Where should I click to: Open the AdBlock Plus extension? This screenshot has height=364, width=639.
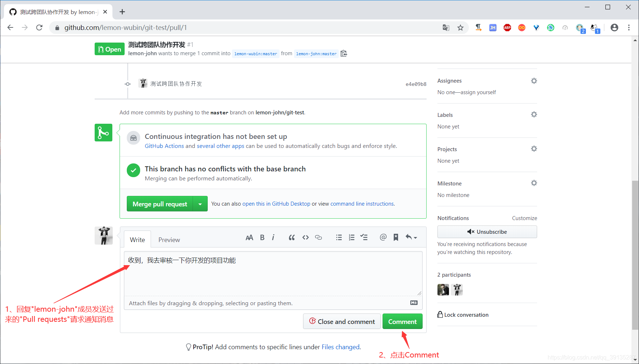[507, 27]
